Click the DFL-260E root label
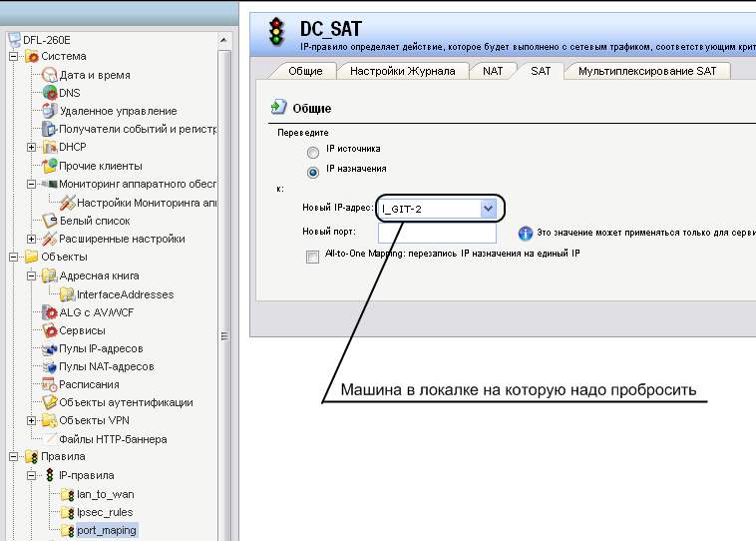The height and width of the screenshot is (541, 756). 47,40
